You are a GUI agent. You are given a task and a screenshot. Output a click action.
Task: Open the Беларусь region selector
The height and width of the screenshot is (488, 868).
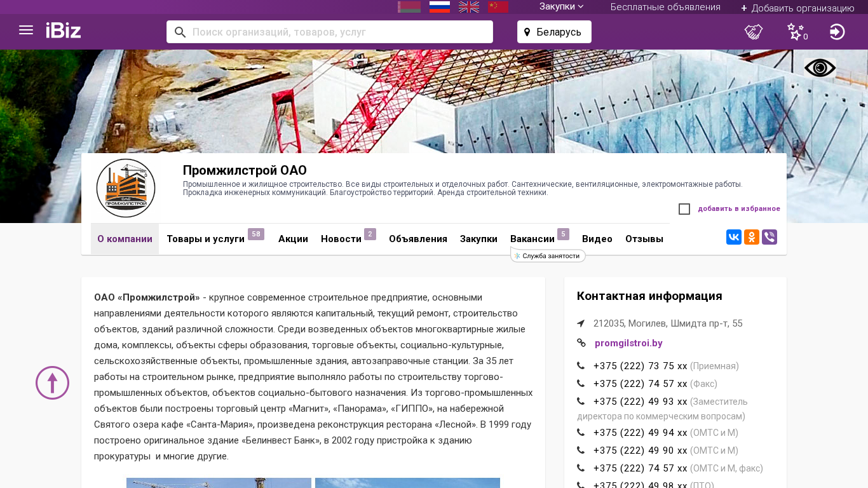(554, 32)
